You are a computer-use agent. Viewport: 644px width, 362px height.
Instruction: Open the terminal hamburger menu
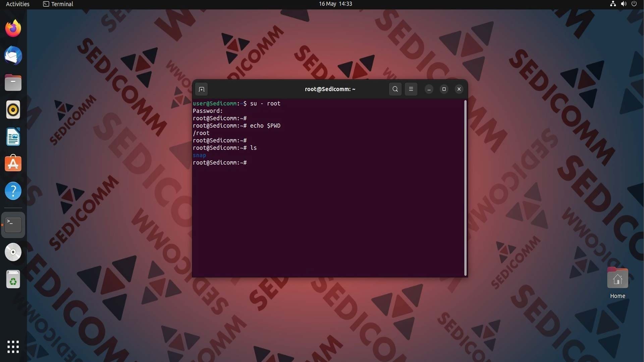[x=411, y=89]
